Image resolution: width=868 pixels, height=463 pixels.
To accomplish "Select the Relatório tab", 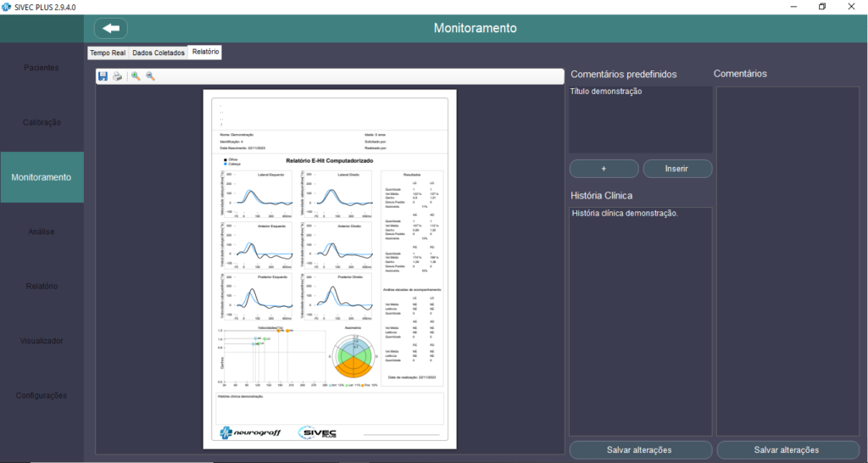I will [x=205, y=53].
